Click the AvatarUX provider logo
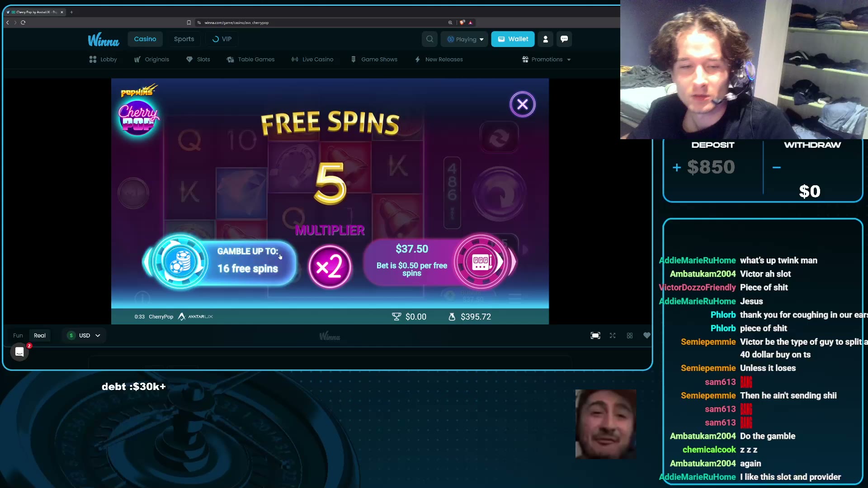 point(195,317)
